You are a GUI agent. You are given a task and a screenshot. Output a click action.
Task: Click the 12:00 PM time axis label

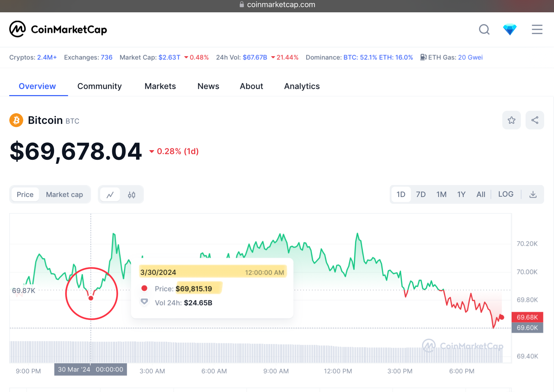point(338,371)
